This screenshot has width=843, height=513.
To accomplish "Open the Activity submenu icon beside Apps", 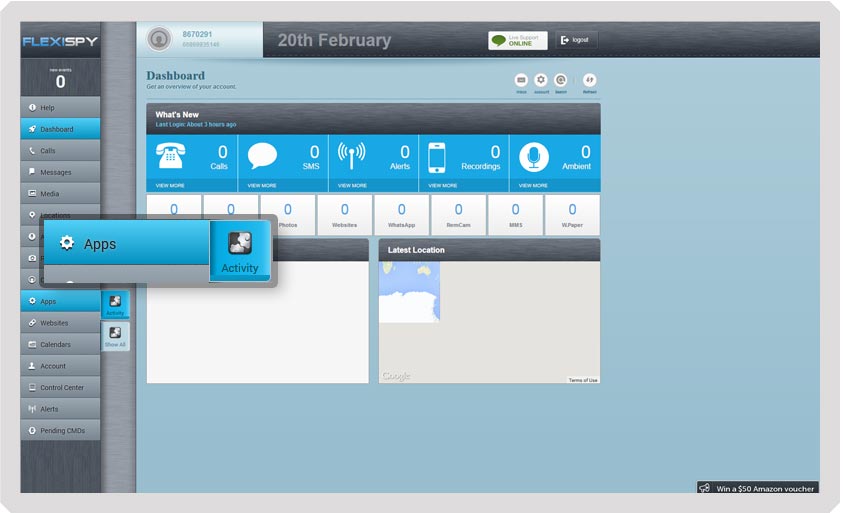I will 115,304.
